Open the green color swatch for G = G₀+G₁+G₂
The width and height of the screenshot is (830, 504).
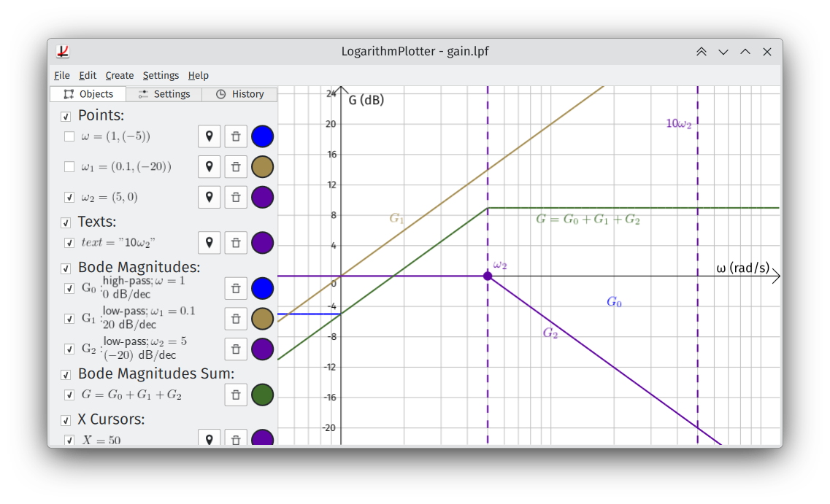(x=262, y=395)
